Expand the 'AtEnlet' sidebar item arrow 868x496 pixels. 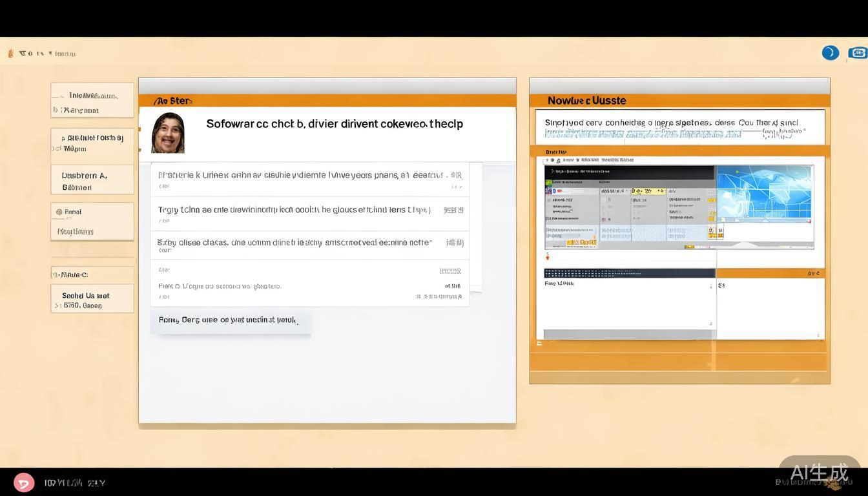point(63,138)
